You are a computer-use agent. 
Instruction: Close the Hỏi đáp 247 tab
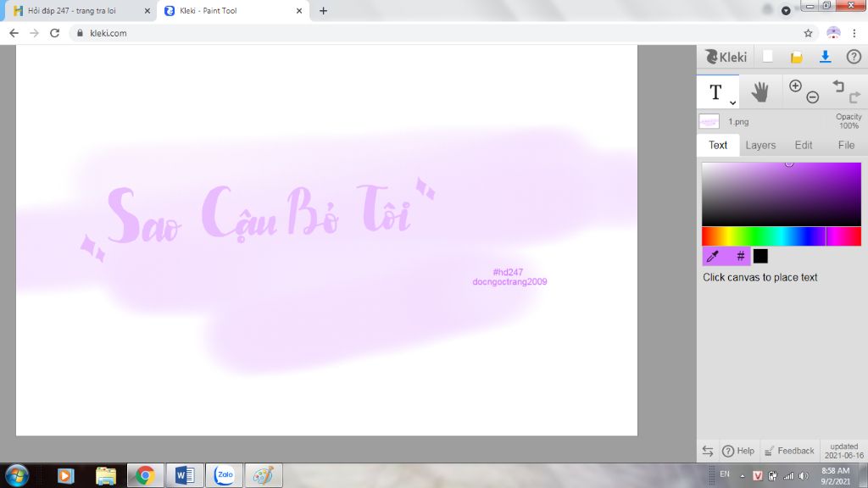tap(147, 10)
